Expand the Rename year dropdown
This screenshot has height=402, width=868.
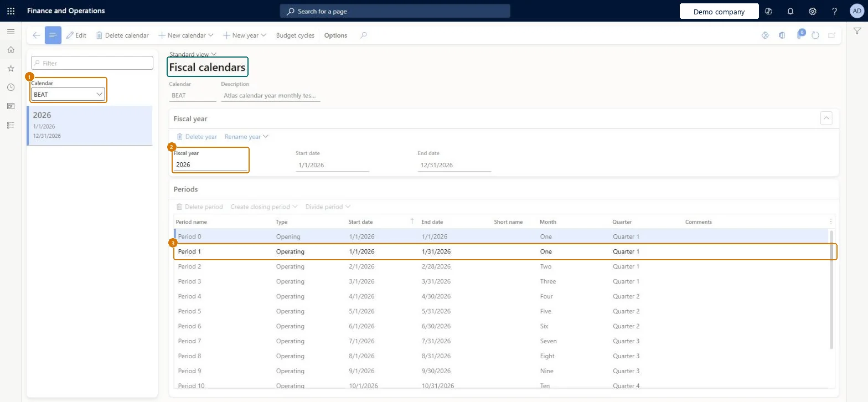pos(246,137)
